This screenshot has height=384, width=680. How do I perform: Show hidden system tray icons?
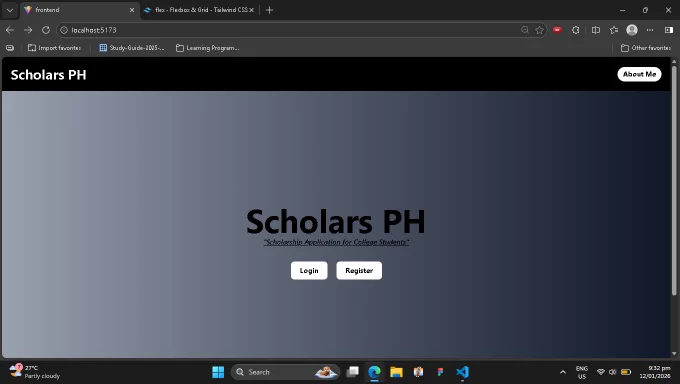pos(563,372)
